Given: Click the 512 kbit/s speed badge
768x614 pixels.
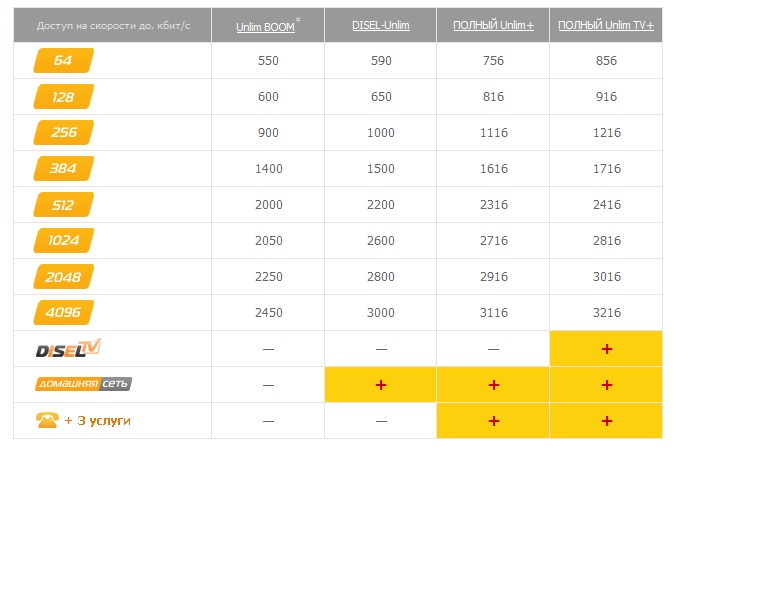Looking at the screenshot, I should pyautogui.click(x=64, y=205).
